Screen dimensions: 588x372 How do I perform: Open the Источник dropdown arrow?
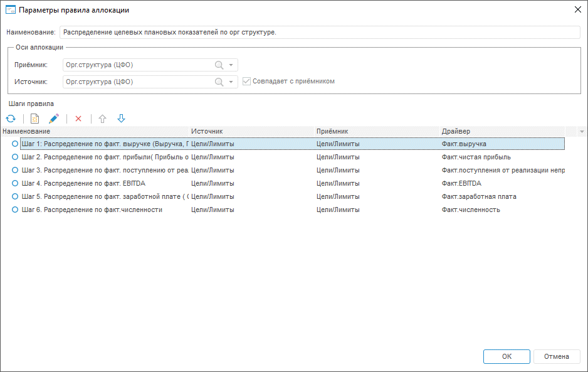click(231, 82)
